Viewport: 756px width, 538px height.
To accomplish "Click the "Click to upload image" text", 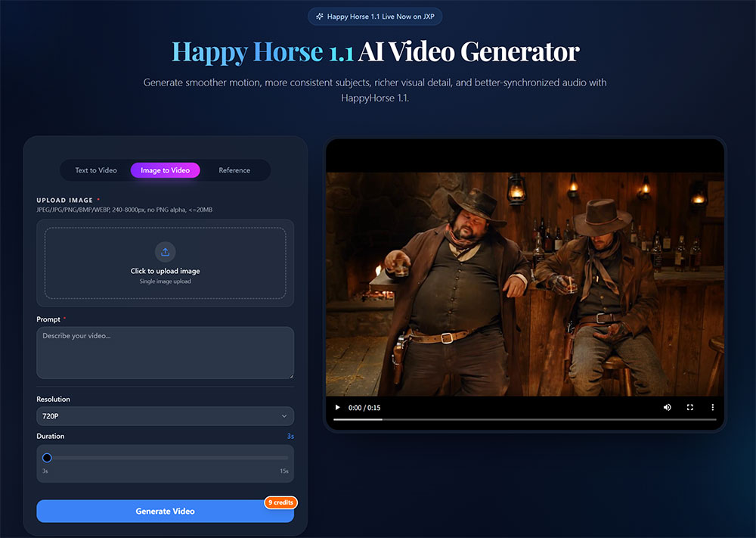I will (165, 271).
